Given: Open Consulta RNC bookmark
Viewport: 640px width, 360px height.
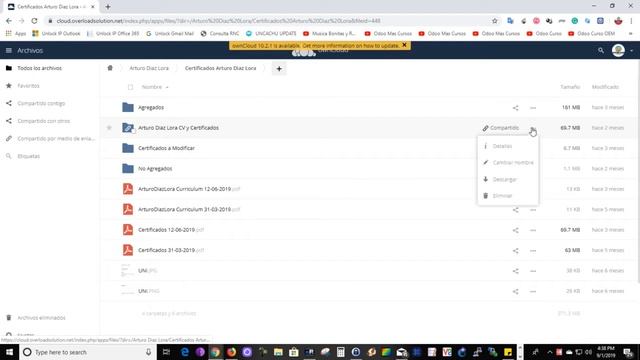Looking at the screenshot, I should tap(220, 33).
